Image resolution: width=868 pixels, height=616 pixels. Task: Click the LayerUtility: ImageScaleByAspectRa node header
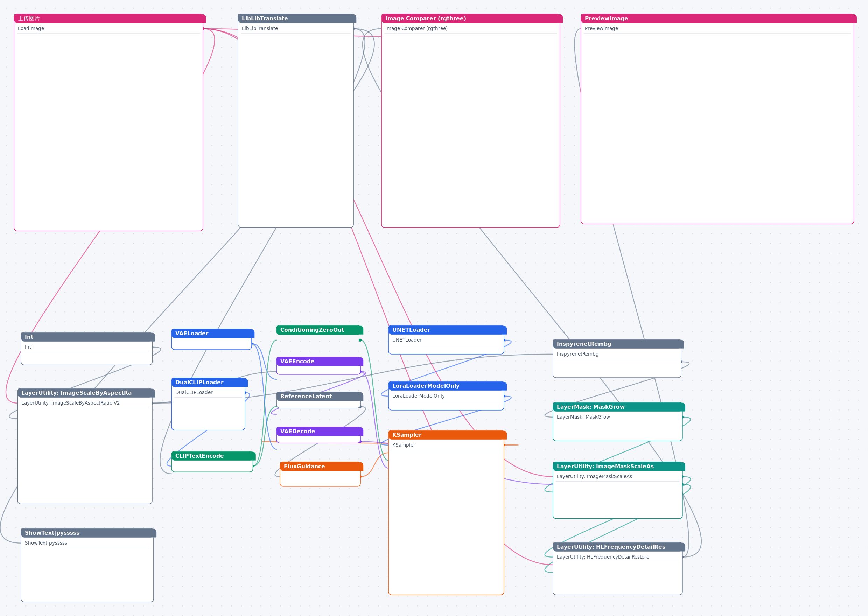(86, 393)
